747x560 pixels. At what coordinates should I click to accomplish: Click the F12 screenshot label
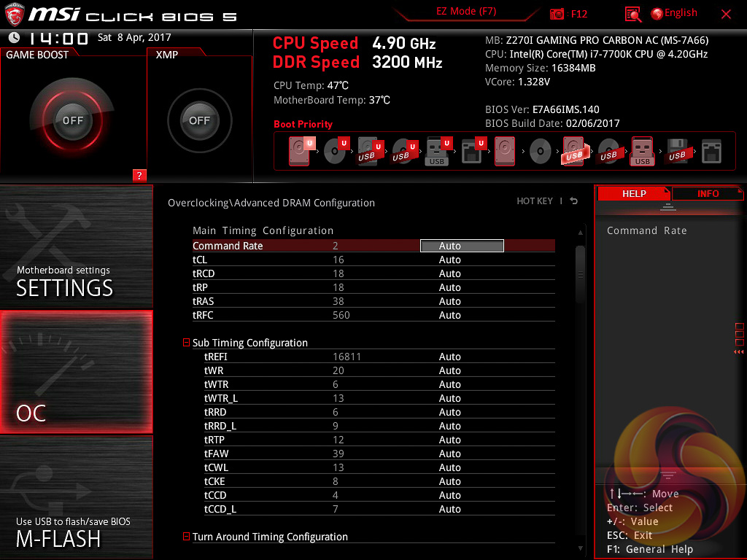tap(579, 15)
